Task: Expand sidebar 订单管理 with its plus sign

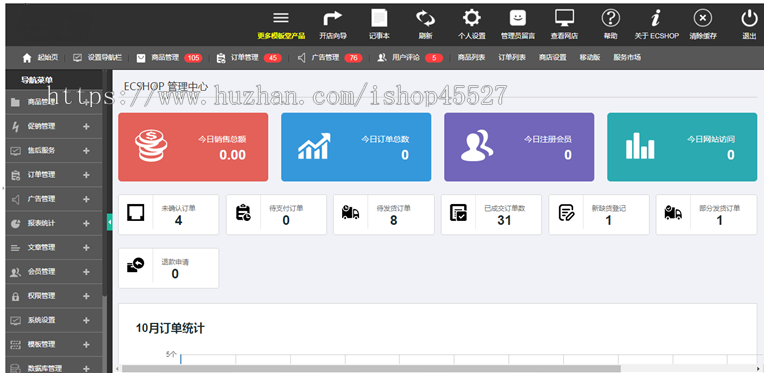Action: (x=86, y=175)
